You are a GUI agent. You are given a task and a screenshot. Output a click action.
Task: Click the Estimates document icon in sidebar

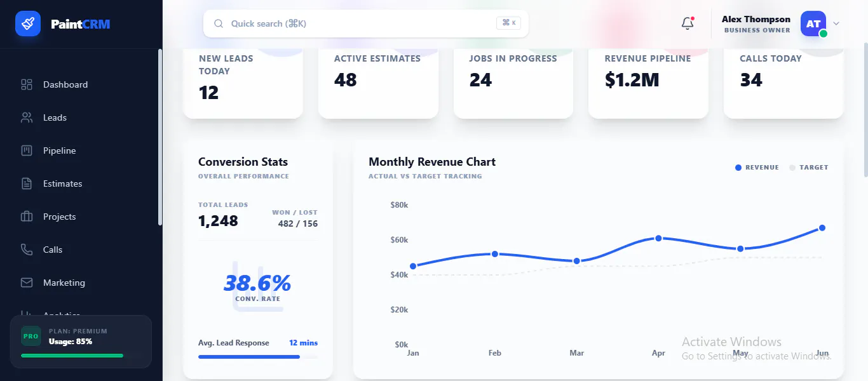pos(27,184)
